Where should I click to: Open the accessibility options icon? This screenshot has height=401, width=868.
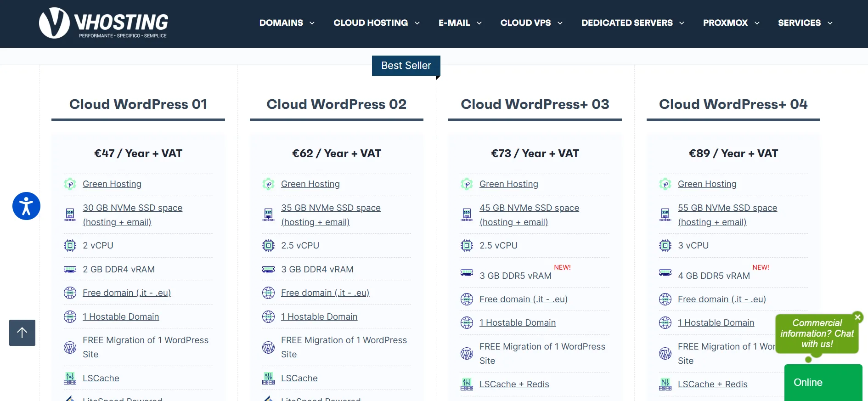click(x=26, y=206)
